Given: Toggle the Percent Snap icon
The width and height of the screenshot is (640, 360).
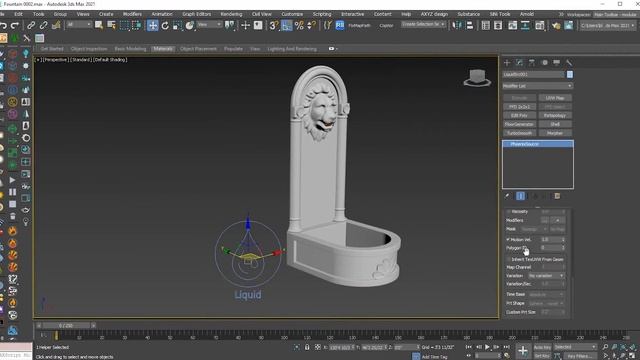Looking at the screenshot, I should click(299, 25).
